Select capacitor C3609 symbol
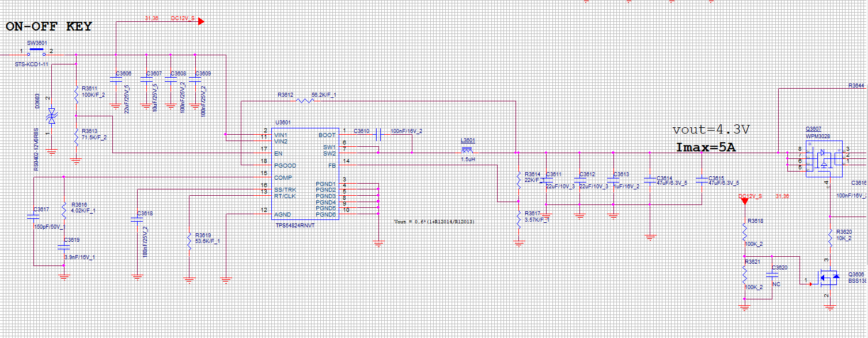 pos(195,80)
